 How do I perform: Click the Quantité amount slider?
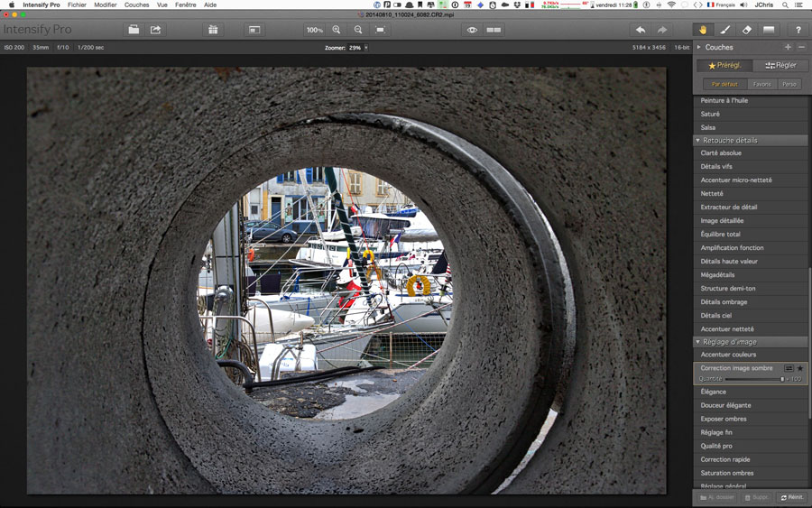(754, 379)
